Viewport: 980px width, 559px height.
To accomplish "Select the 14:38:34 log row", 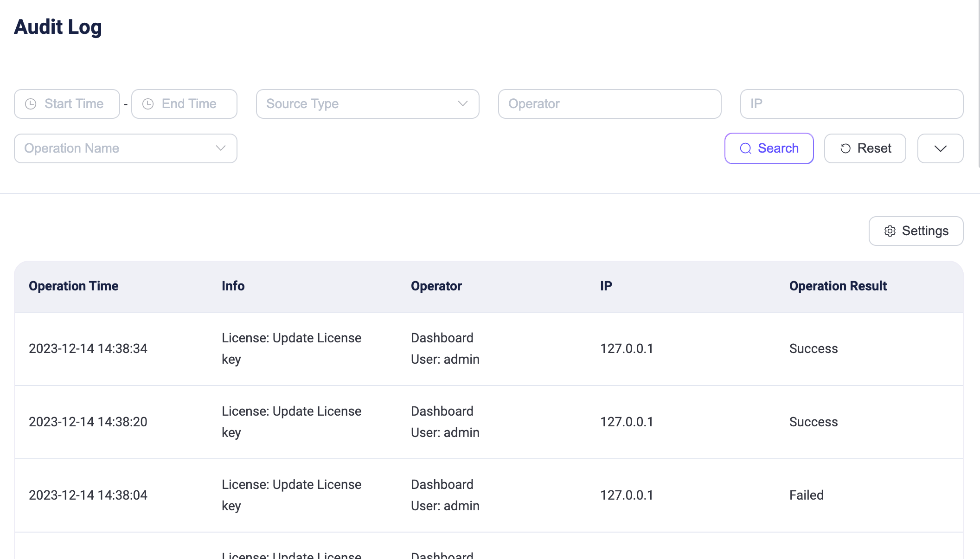I will [x=88, y=349].
